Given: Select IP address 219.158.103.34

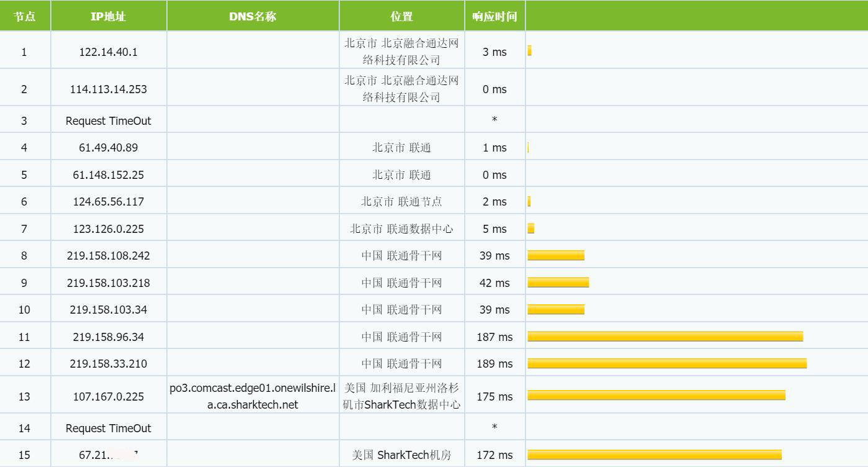Looking at the screenshot, I should 109,310.
